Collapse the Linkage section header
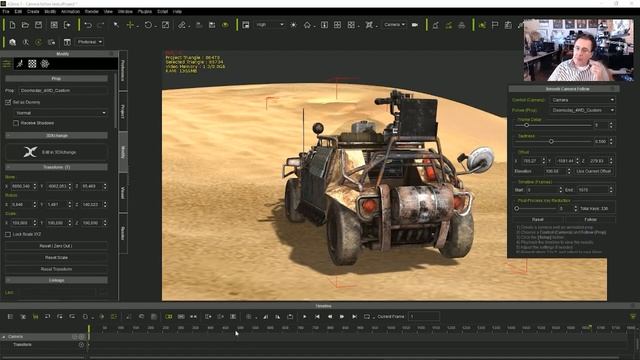 click(x=56, y=280)
